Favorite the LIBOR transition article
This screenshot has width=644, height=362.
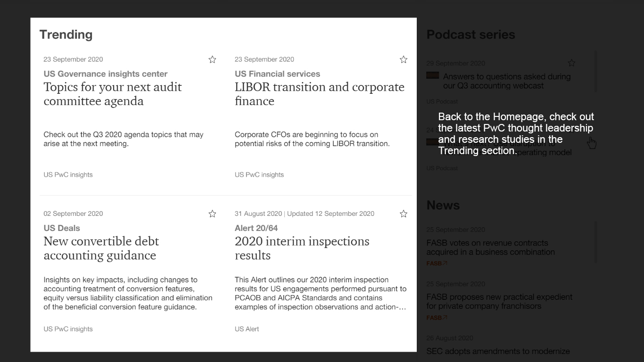[403, 59]
